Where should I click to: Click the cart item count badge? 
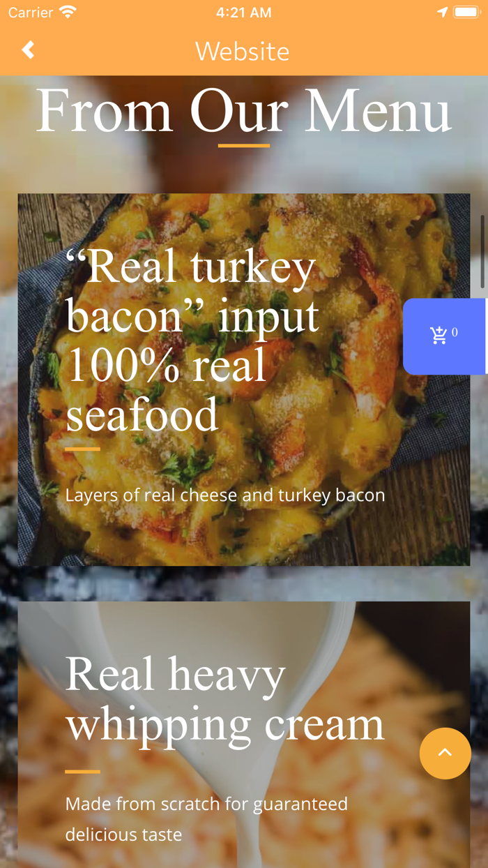click(x=455, y=332)
